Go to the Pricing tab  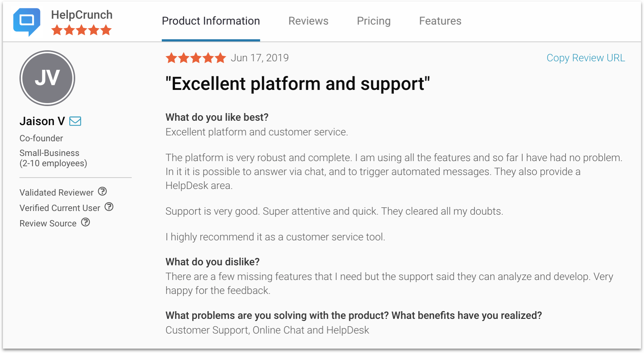pos(374,21)
